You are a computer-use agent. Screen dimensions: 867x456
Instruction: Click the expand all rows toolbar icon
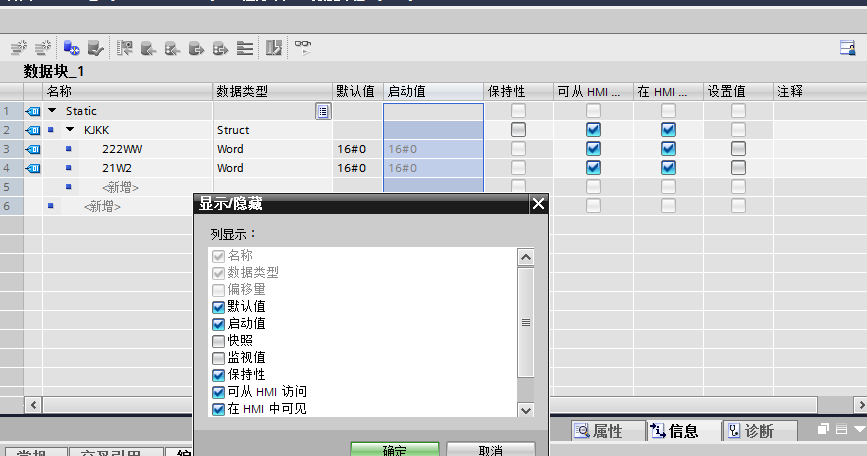(x=244, y=49)
